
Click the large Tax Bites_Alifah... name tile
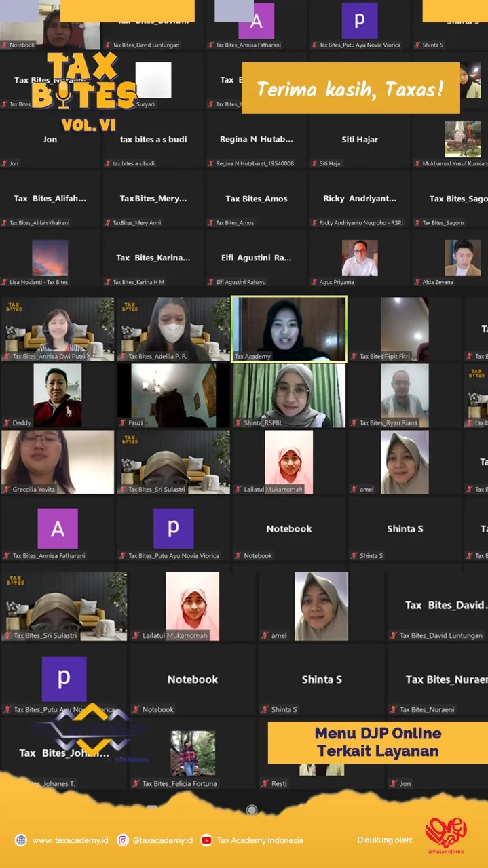pyautogui.click(x=50, y=199)
